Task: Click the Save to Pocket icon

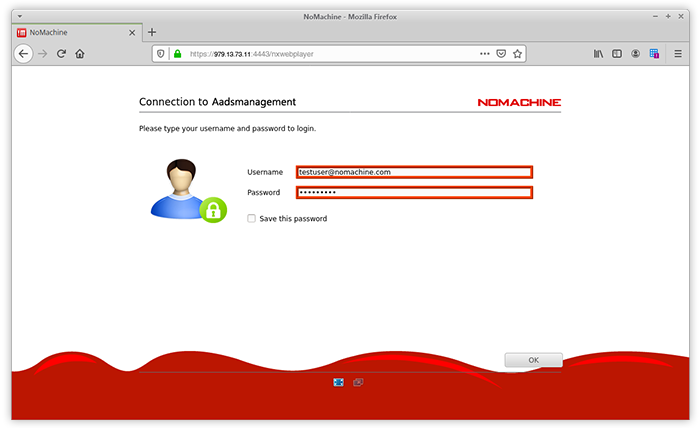Action: point(501,54)
